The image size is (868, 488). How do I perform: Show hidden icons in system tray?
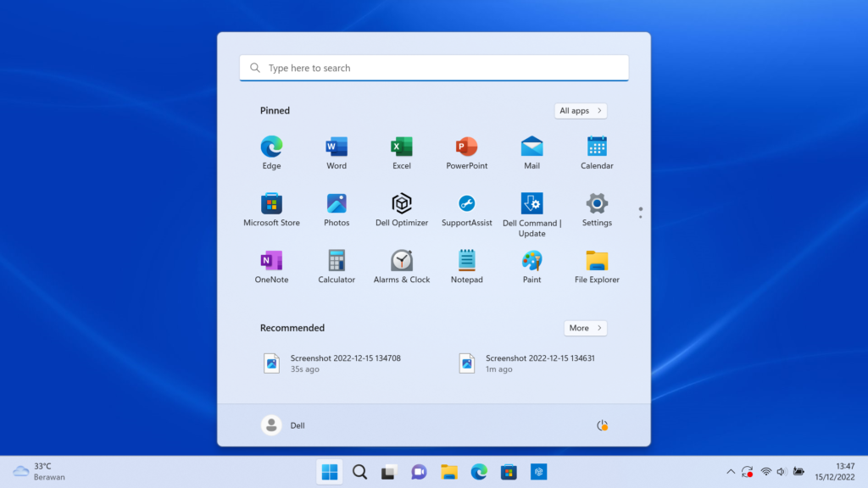point(731,472)
